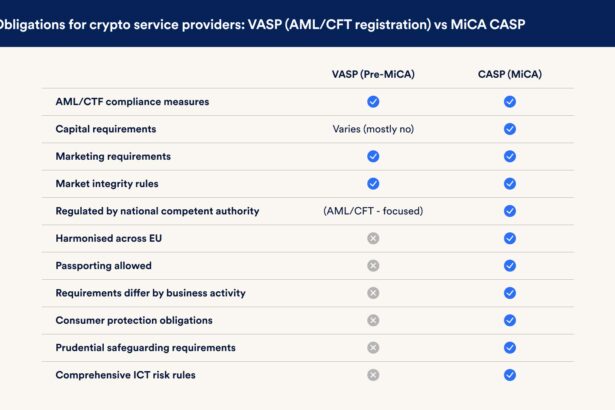Image resolution: width=615 pixels, height=410 pixels.
Task: Click the VASP cross for Passporting allowed
Action: [x=373, y=266]
